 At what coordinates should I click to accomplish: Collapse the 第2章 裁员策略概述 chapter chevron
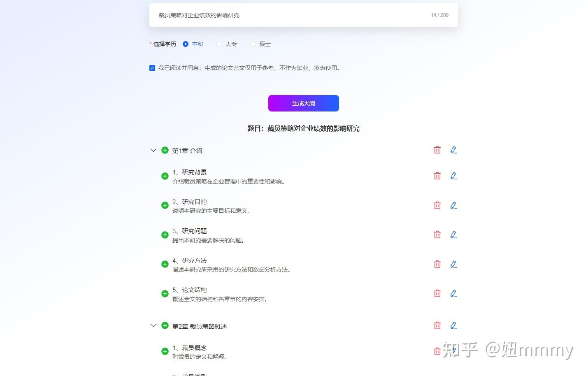153,325
